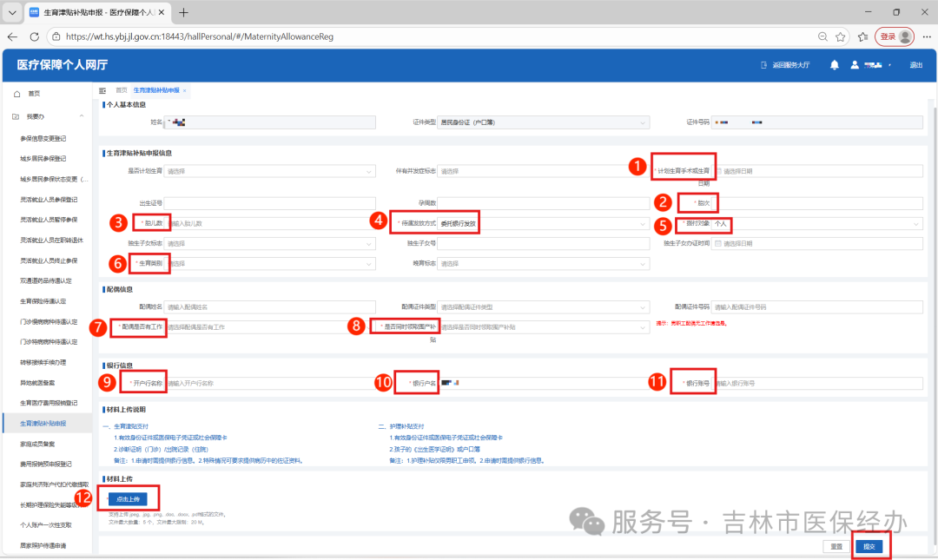Image resolution: width=938 pixels, height=560 pixels.
Task: Open 首页 in the sidebar
Action: 34,94
